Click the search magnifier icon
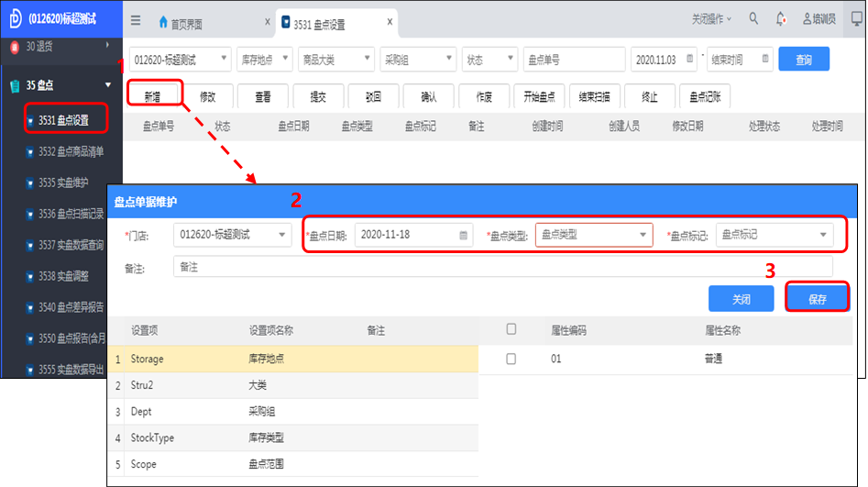Viewport: 868px width, 487px height. 753,18
